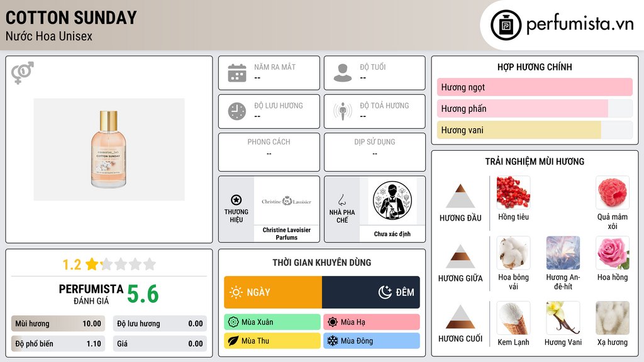
Task: Click the Kem Lạnh ice cream image
Action: [513, 317]
